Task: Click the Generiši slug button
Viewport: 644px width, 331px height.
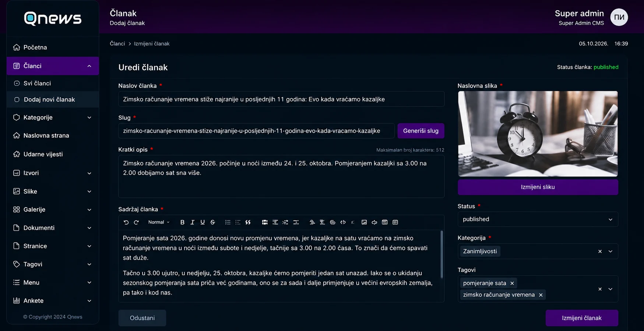Action: tap(420, 131)
